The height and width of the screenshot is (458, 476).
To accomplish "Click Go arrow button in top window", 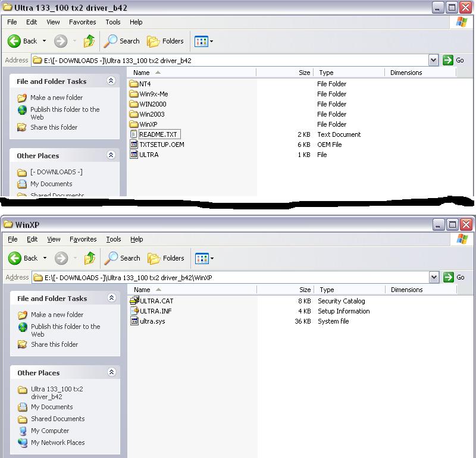I will point(448,60).
